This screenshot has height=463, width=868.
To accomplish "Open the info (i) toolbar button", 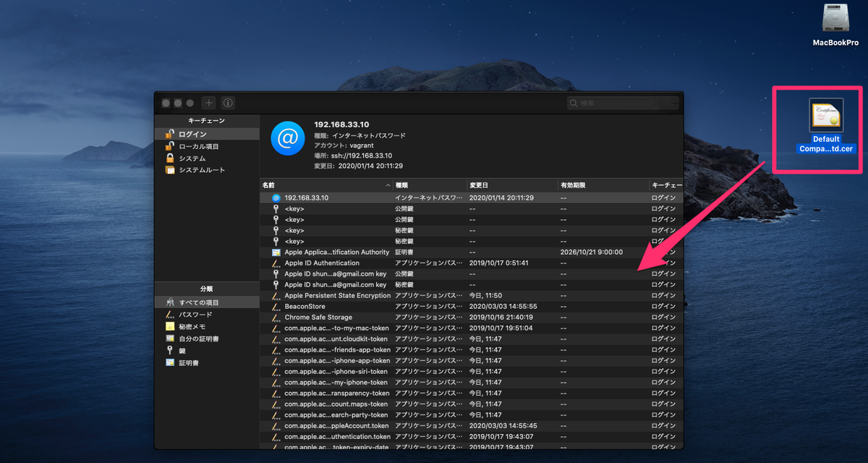I will point(228,103).
